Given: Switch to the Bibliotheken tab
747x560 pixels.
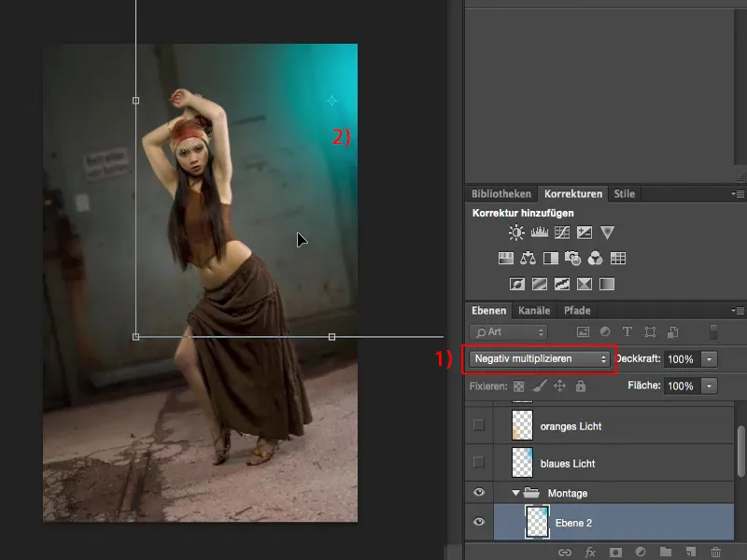Looking at the screenshot, I should coord(501,194).
